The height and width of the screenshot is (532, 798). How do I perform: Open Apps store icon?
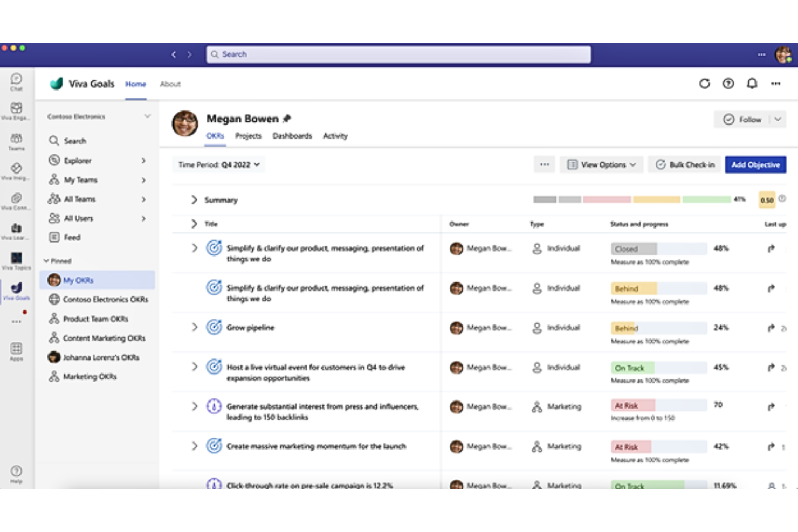point(16,351)
